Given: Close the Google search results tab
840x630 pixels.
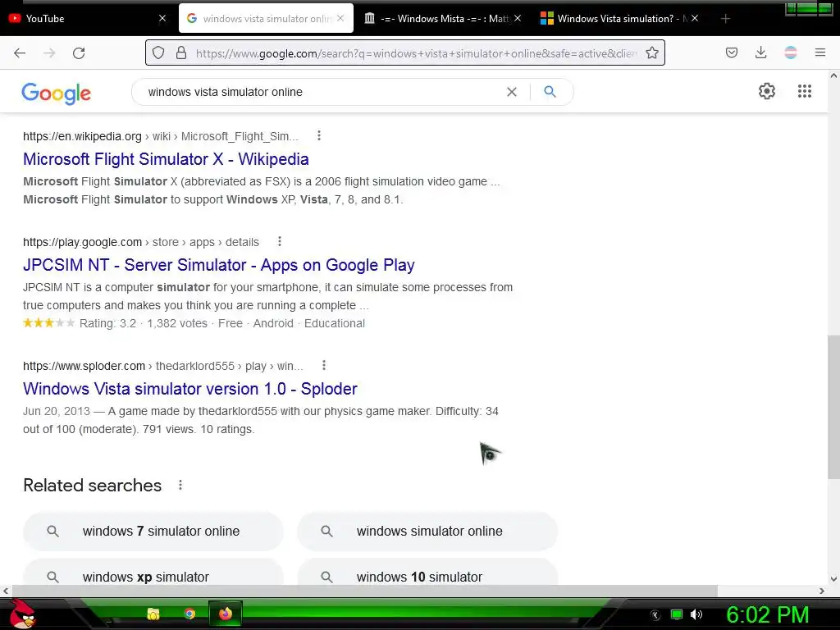Looking at the screenshot, I should 340,18.
